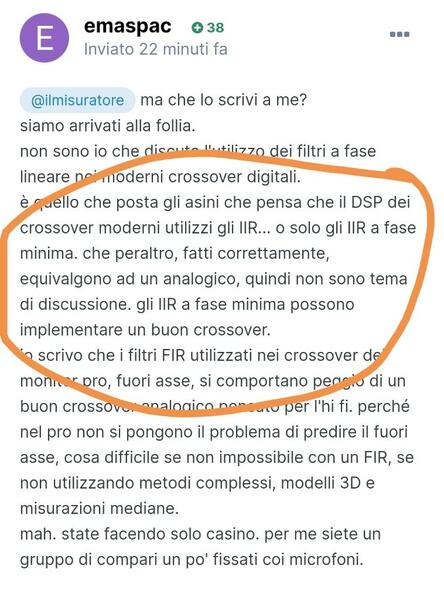Click the text 'ma che lo scrivi a me?'
This screenshot has width=444, height=600.
click(x=224, y=100)
